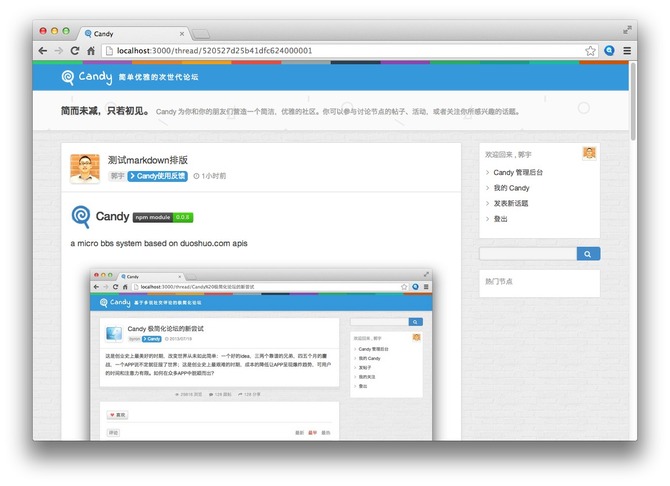Bookmark page with star icon

[590, 51]
